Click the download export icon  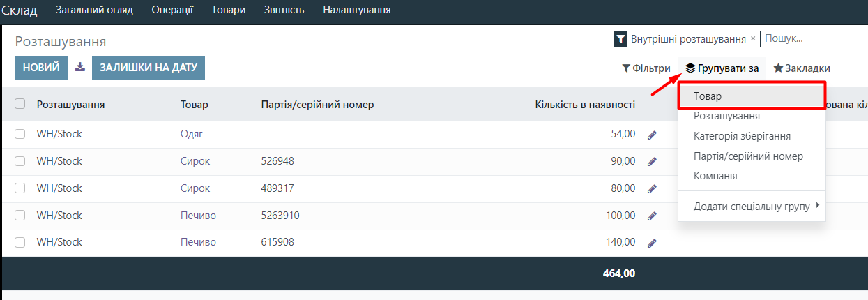pyautogui.click(x=80, y=68)
